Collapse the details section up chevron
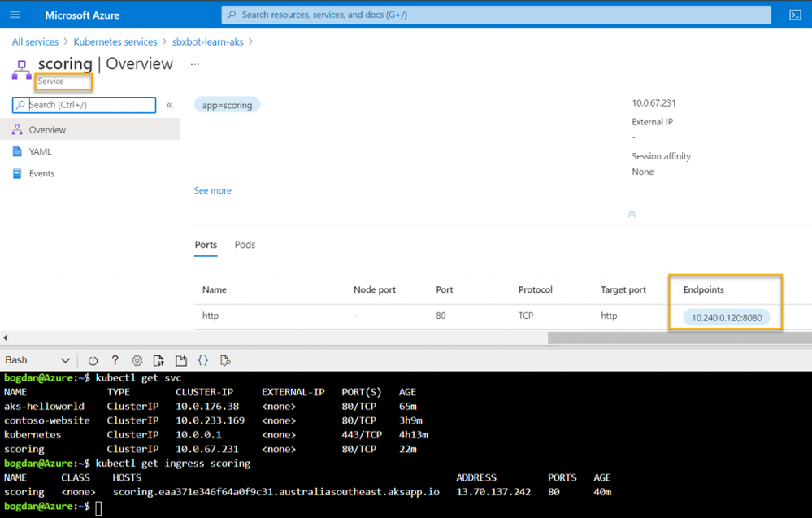The image size is (812, 518). pos(632,214)
